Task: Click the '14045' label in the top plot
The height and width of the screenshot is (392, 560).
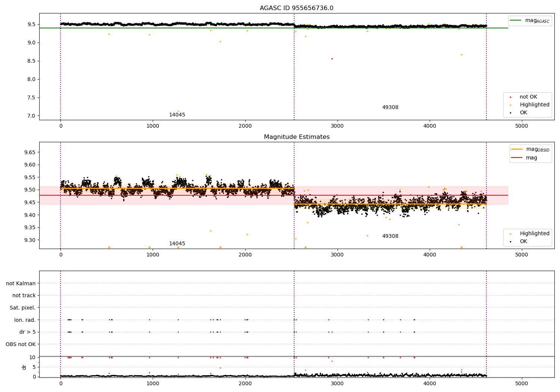Action: (x=177, y=115)
